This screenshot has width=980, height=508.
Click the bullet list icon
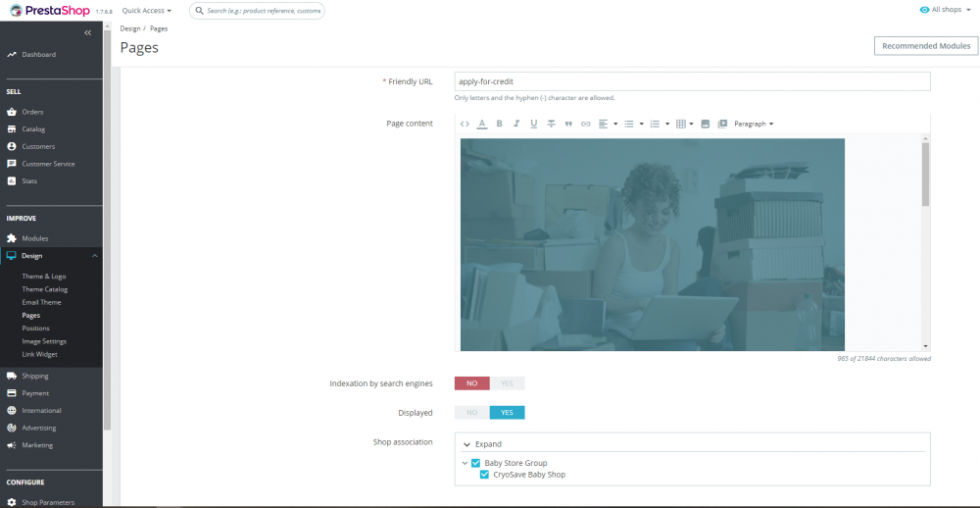(x=629, y=124)
